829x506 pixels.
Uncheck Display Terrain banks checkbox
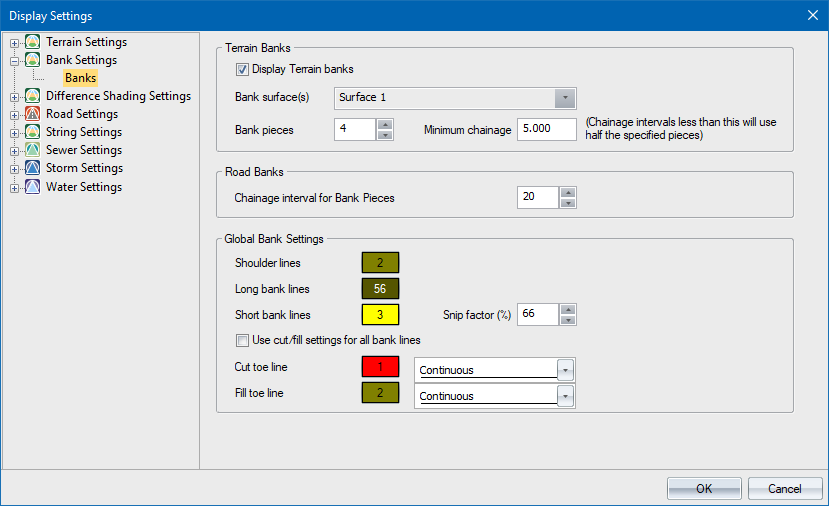242,70
